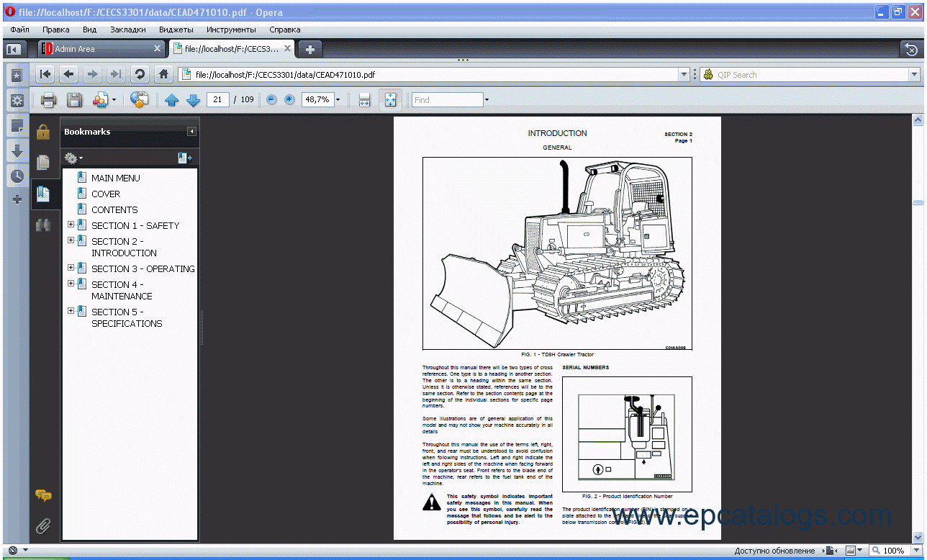
Task: Toggle the Opera panel sidebar button
Action: coord(13,49)
